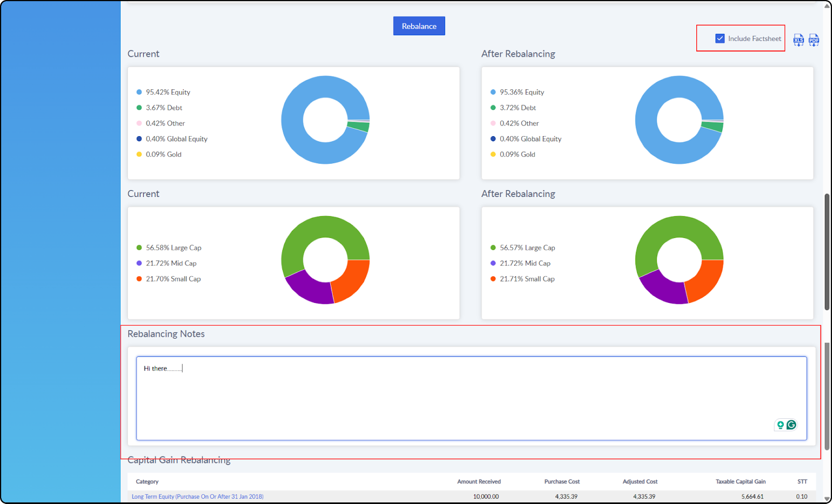Click the 'Adjusted Cost' column header

[640, 482]
